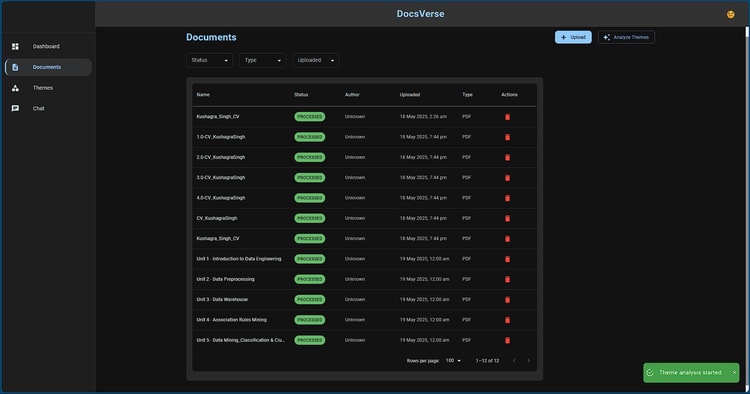Viewport: 750px width, 394px height.
Task: Open Unit 2 - Data Preprocessing
Action: [225, 279]
